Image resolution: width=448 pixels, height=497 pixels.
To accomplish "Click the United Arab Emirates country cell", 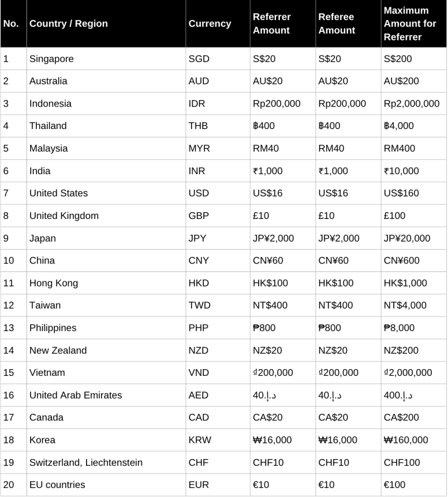I will [75, 395].
